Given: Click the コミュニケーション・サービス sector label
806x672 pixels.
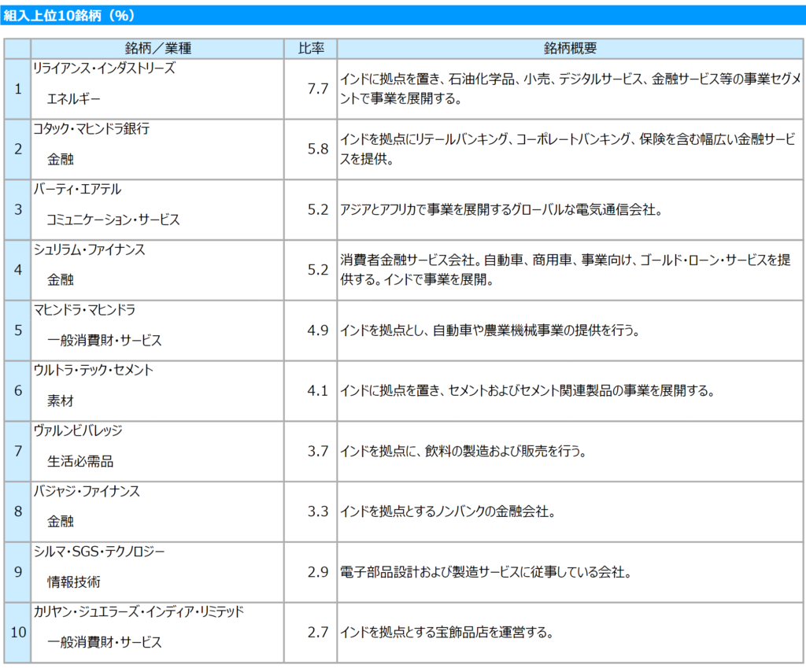Looking at the screenshot, I should pyautogui.click(x=113, y=220).
